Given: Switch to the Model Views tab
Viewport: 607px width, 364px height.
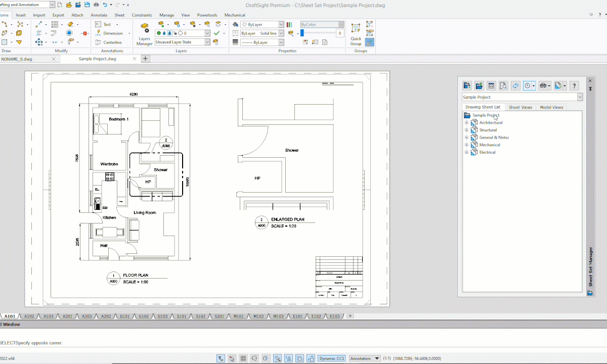Looking at the screenshot, I should click(x=551, y=107).
